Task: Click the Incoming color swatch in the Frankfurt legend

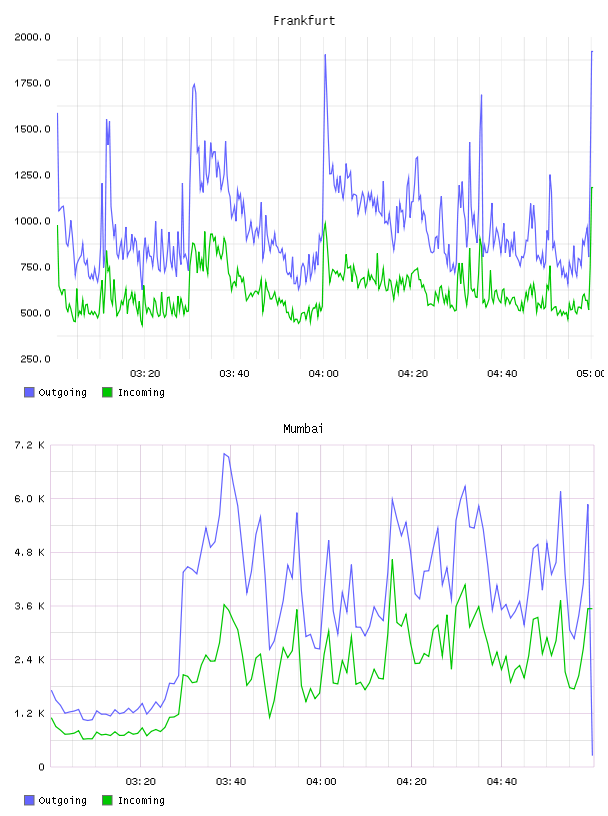Action: pos(107,392)
